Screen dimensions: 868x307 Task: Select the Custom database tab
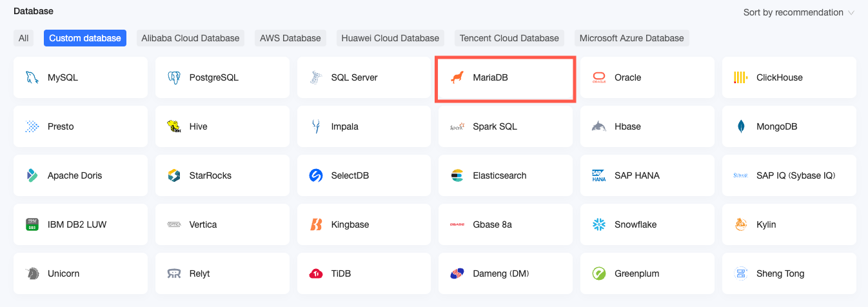coord(85,38)
